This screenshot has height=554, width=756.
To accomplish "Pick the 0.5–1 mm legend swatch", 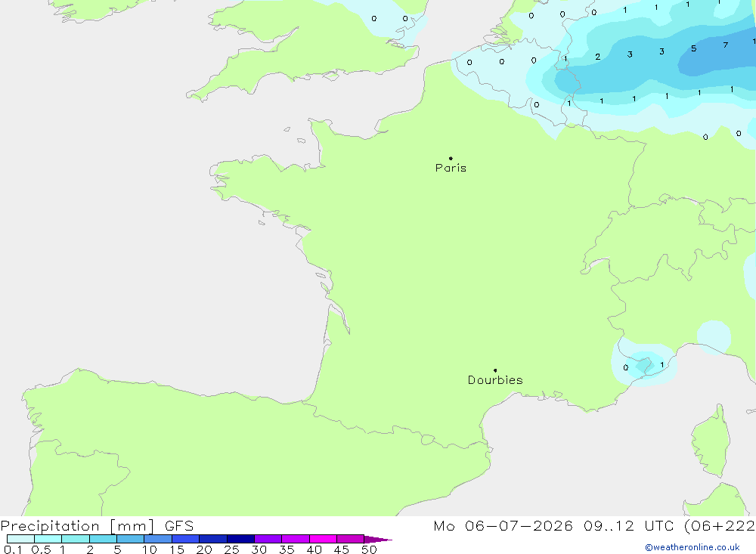I will (x=48, y=539).
